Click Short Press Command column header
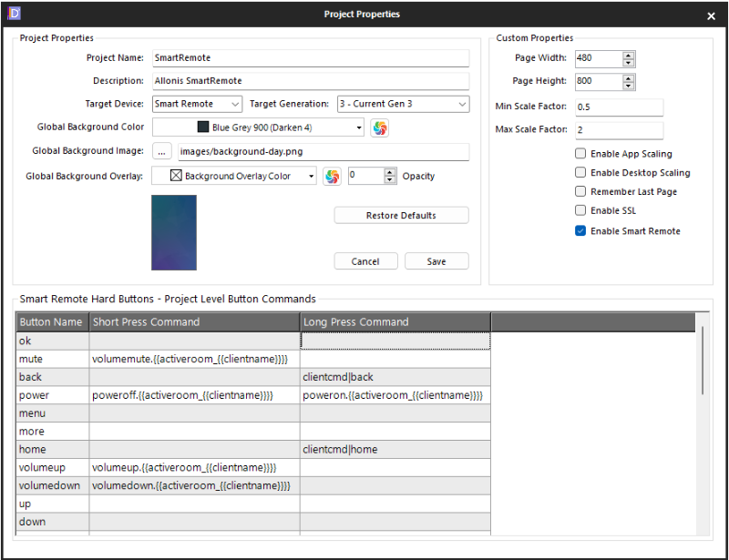Viewport: 729px width, 560px height. coord(194,322)
